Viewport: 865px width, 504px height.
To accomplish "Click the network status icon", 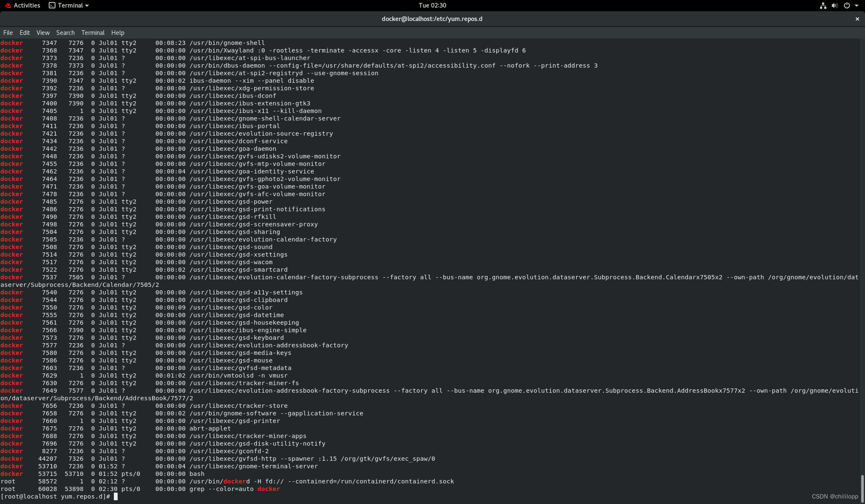I will pos(823,5).
